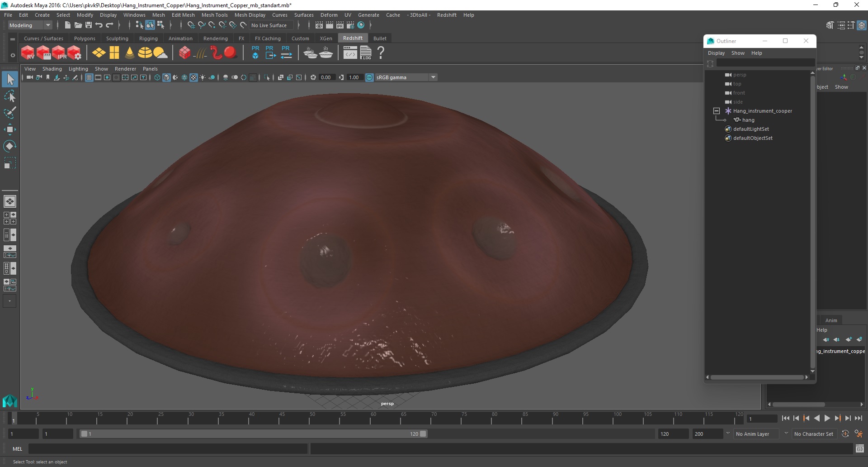The width and height of the screenshot is (868, 467).
Task: Create Redshift spot light cone icon
Action: pos(130,53)
